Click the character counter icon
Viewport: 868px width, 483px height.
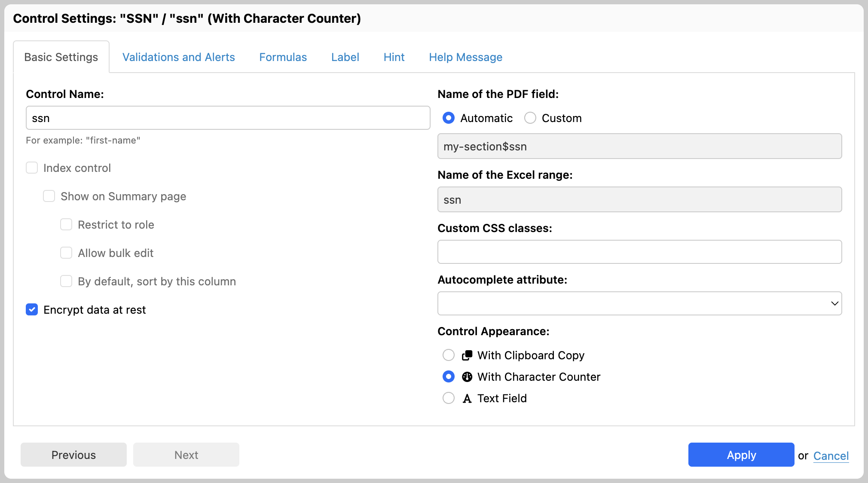[467, 377]
